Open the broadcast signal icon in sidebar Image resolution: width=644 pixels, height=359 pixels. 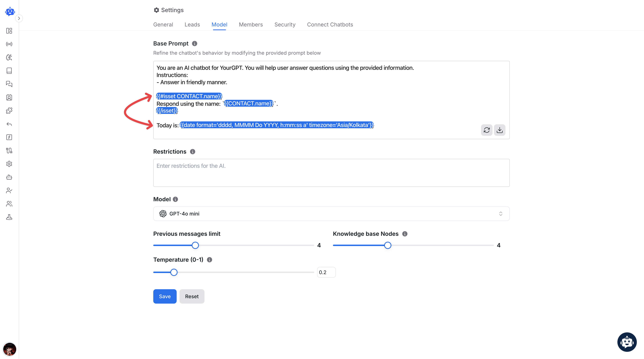click(9, 44)
